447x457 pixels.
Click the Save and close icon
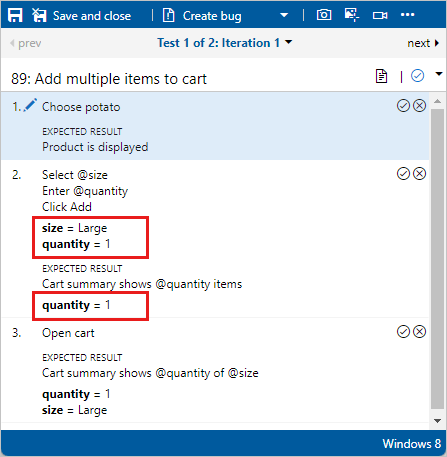coord(39,15)
